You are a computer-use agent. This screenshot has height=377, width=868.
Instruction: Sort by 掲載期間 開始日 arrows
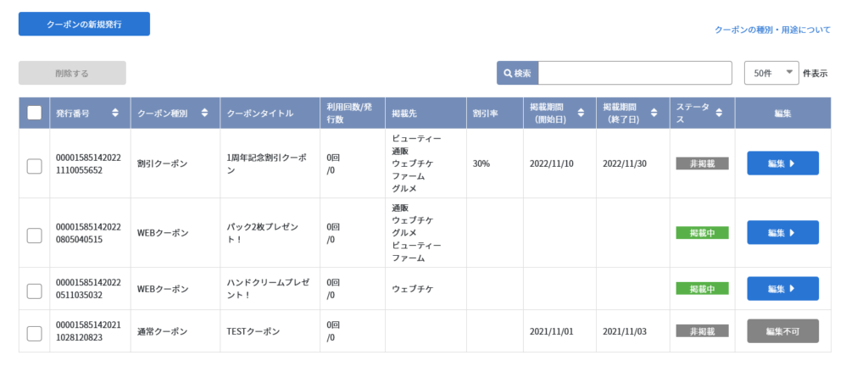point(581,113)
